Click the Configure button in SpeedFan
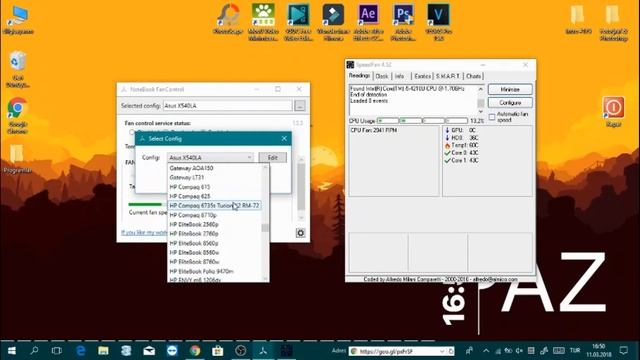640x360 pixels. [510, 102]
